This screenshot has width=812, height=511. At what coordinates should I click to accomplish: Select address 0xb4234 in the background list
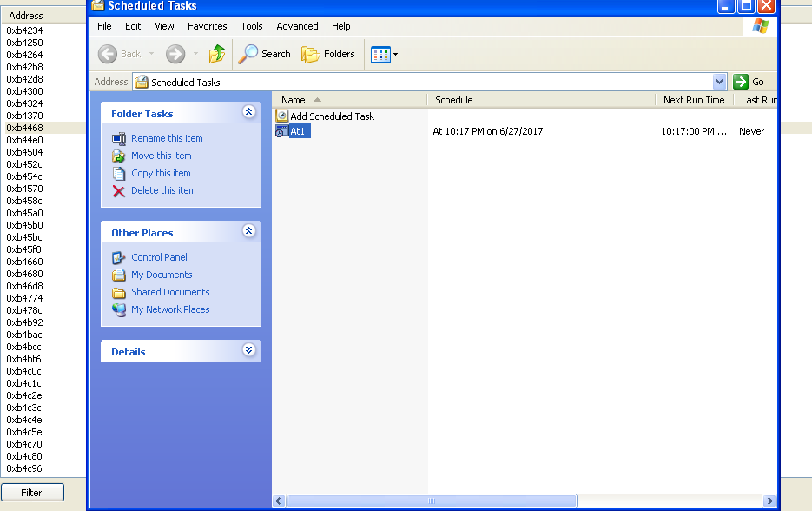[25, 30]
